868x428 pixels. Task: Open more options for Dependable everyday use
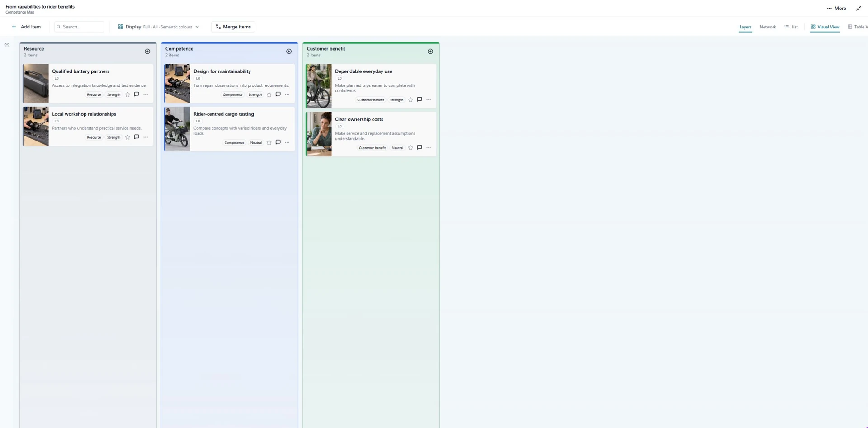click(x=429, y=100)
